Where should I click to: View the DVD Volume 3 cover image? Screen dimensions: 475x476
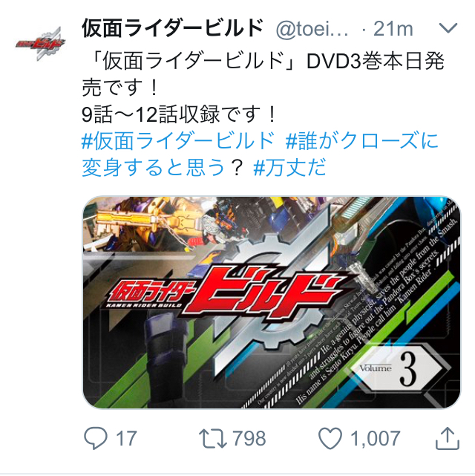pyautogui.click(x=272, y=302)
